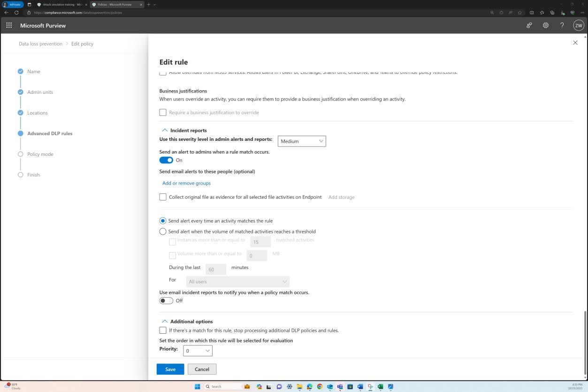Viewport: 588px width, 392px height.
Task: Collapse the Incident reports section
Action: 165,130
